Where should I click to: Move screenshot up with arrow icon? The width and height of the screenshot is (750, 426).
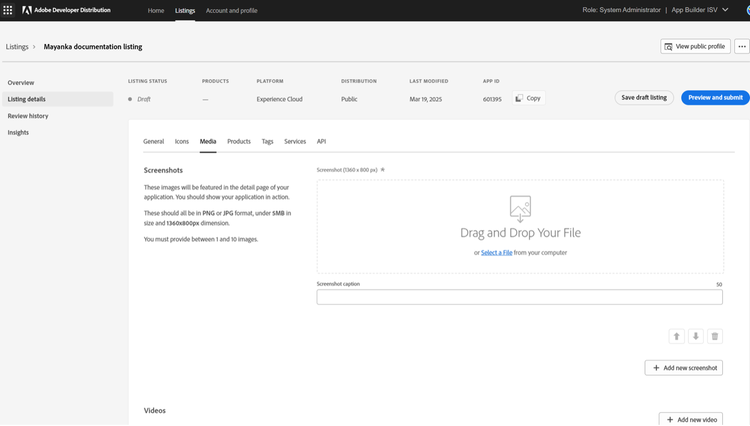[x=676, y=336]
